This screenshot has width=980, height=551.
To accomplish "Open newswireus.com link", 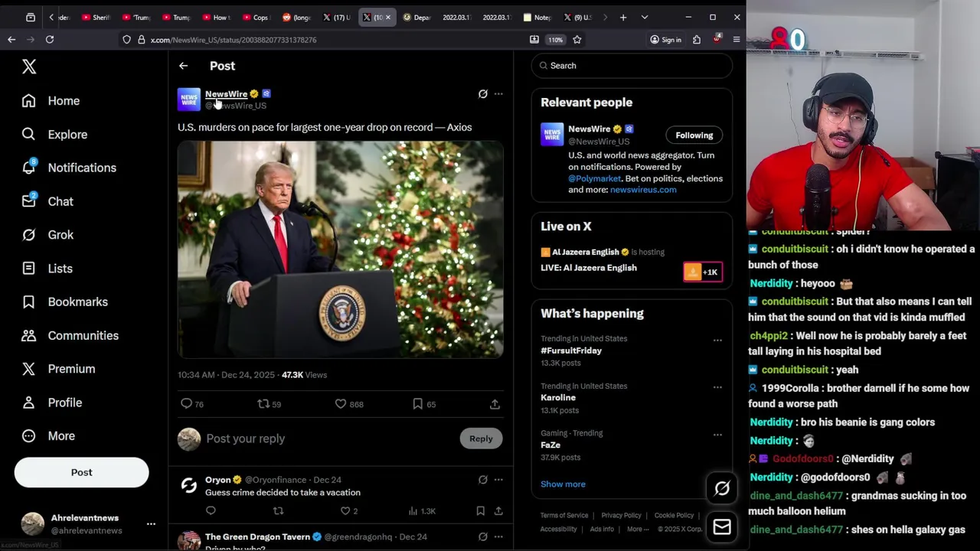I will pos(643,190).
